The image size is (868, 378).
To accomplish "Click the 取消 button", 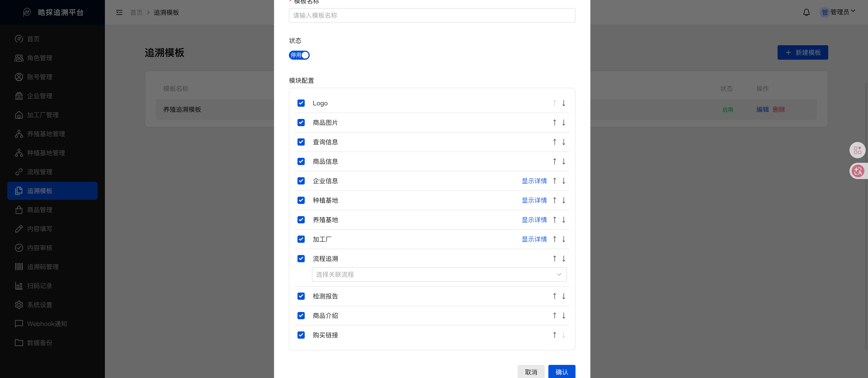I will coord(531,372).
